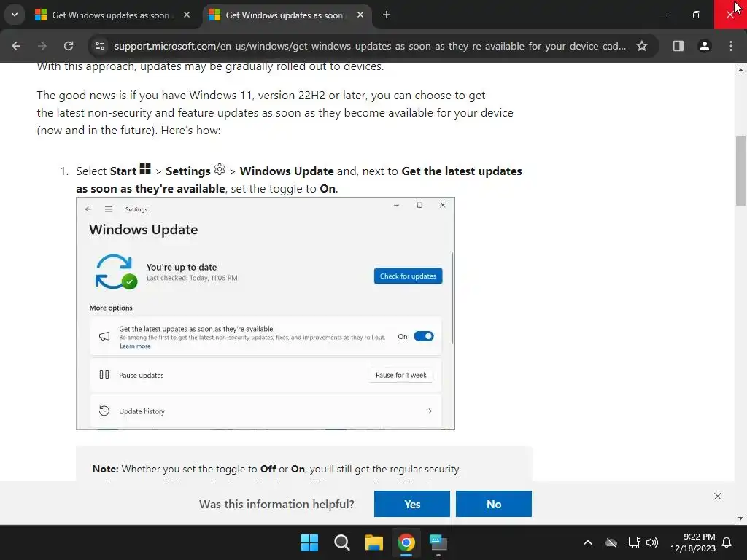Image resolution: width=747 pixels, height=560 pixels.
Task: Open the notifications bell icon
Action: pyautogui.click(x=727, y=542)
